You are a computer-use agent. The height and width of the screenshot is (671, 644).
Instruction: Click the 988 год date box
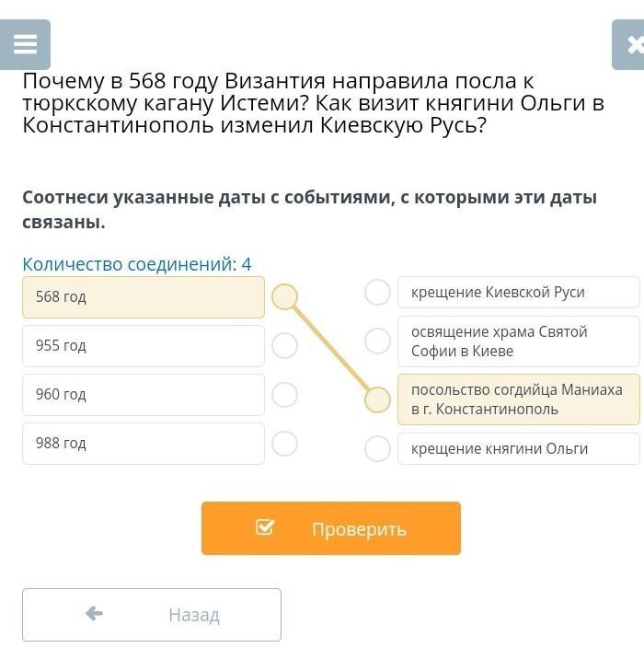(x=143, y=444)
